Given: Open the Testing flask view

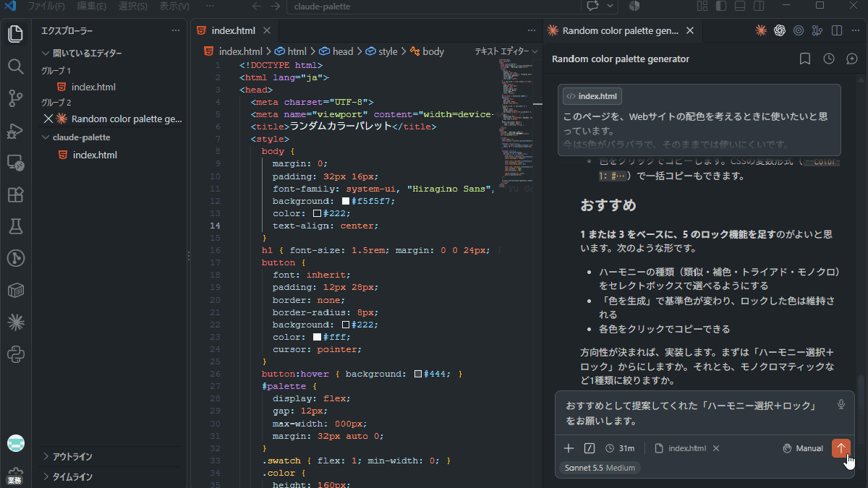Looking at the screenshot, I should coord(16,226).
